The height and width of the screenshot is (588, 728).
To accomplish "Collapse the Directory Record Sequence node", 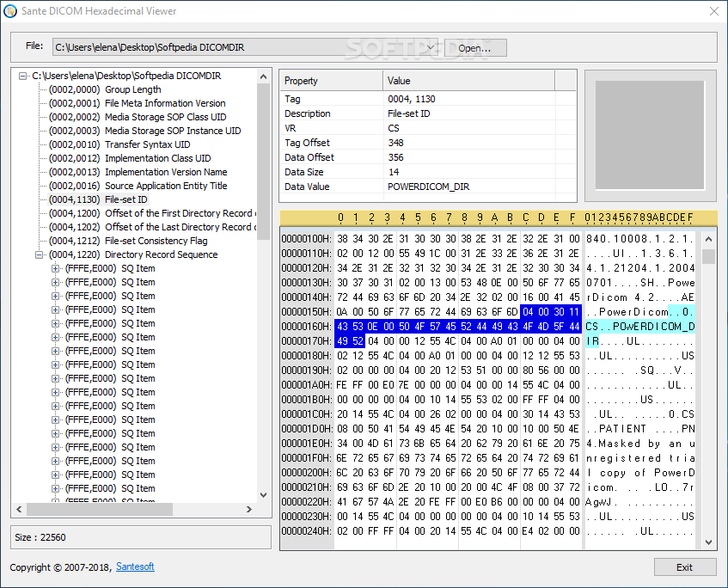I will [39, 254].
